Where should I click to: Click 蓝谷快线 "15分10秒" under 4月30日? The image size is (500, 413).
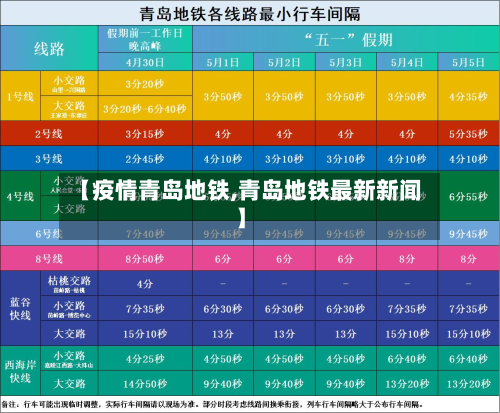click(145, 333)
